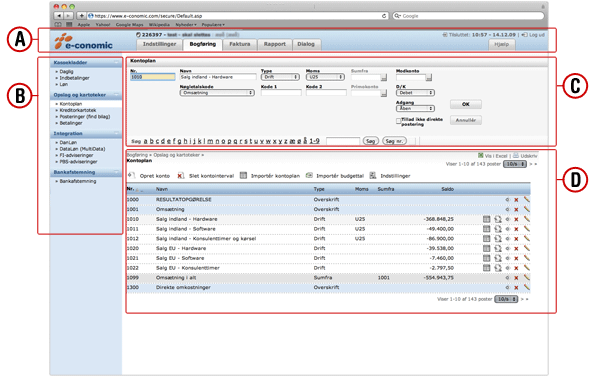The width and height of the screenshot is (600, 384).
Task: Click the Annullér button
Action: [x=466, y=120]
